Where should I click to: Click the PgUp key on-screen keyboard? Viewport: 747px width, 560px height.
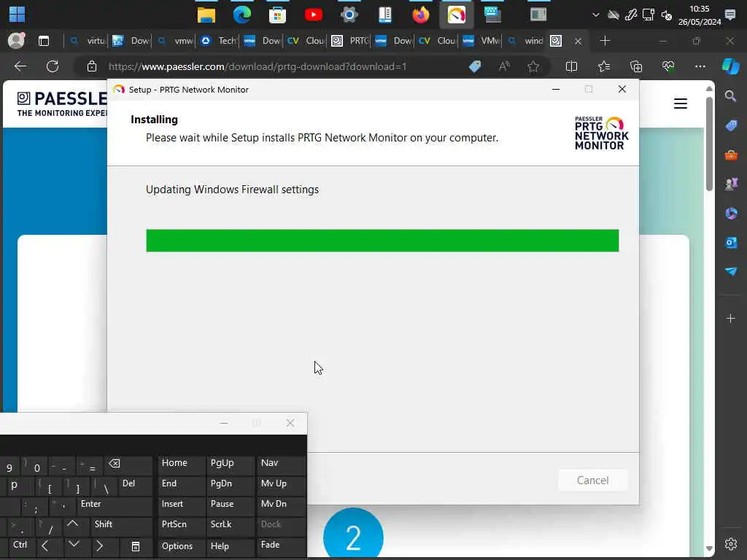(231, 464)
